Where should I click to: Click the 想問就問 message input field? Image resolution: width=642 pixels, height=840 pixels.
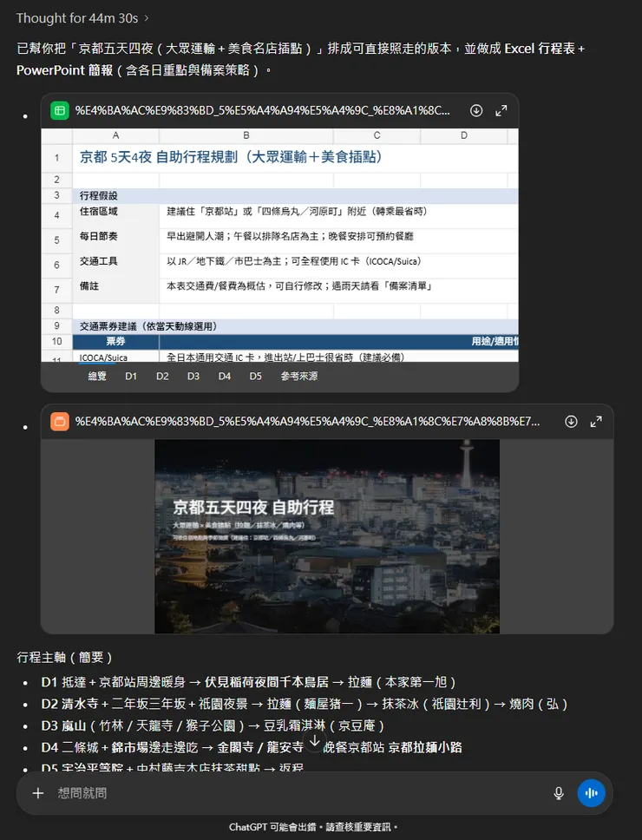click(300, 793)
